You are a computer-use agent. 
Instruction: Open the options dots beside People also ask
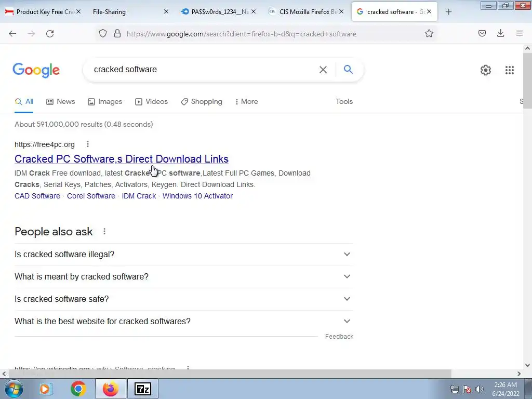tap(104, 231)
